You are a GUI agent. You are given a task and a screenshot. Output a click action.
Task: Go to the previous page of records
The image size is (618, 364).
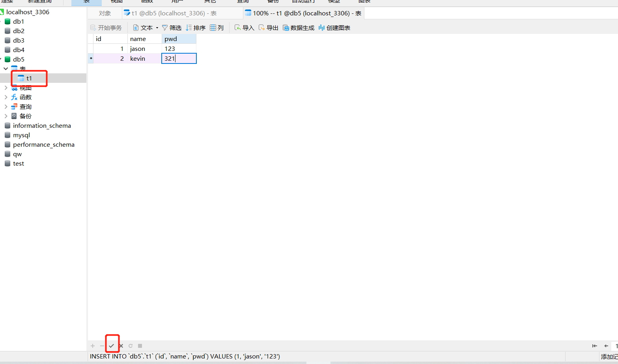(606, 346)
